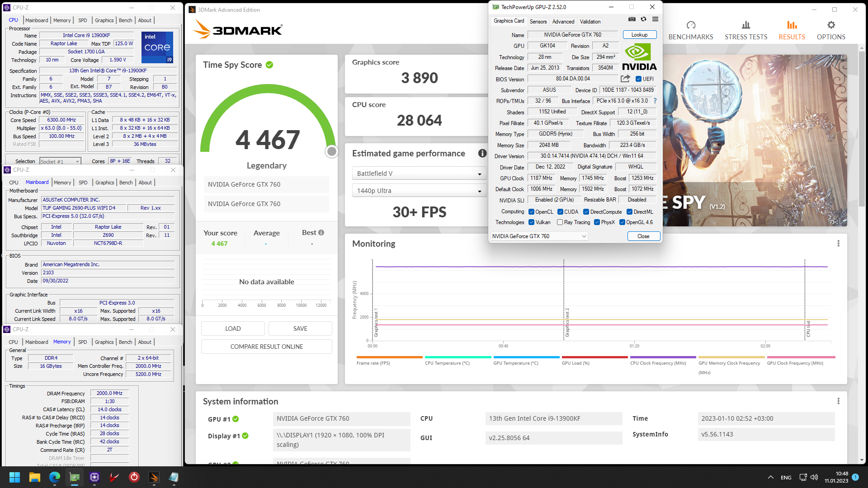Click the Frame rate (FPS) orange legend
Image resolution: width=868 pixels, height=488 pixels.
tap(389, 360)
